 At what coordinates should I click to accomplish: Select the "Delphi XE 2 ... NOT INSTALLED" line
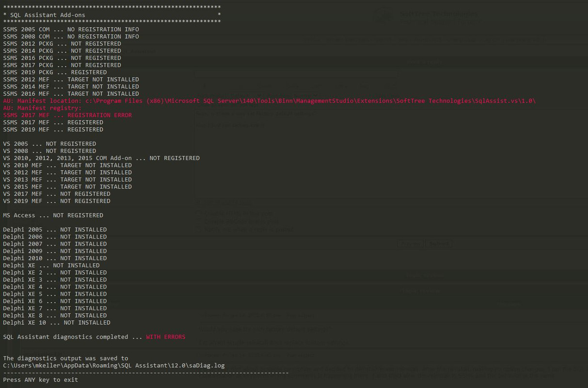pos(55,273)
